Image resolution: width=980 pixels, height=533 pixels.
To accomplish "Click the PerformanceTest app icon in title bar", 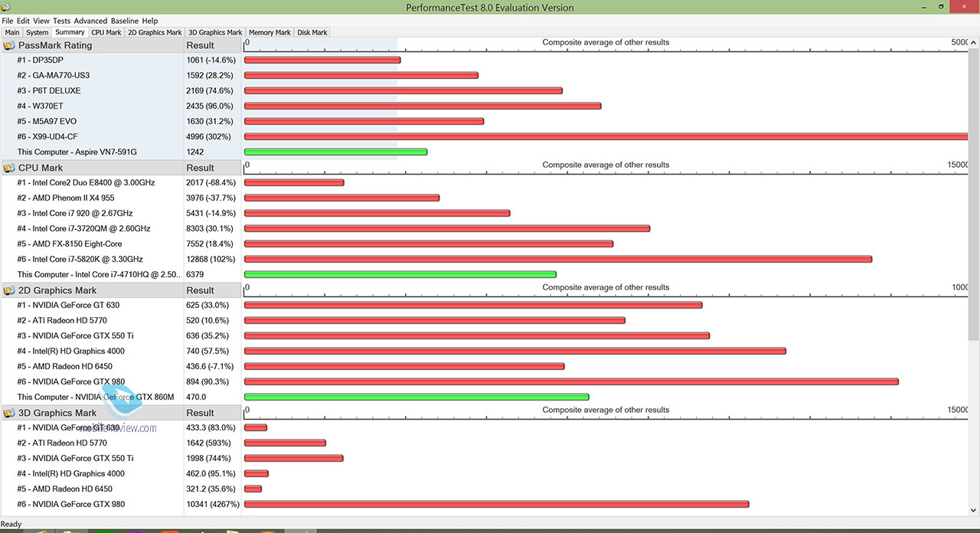I will pos(6,7).
